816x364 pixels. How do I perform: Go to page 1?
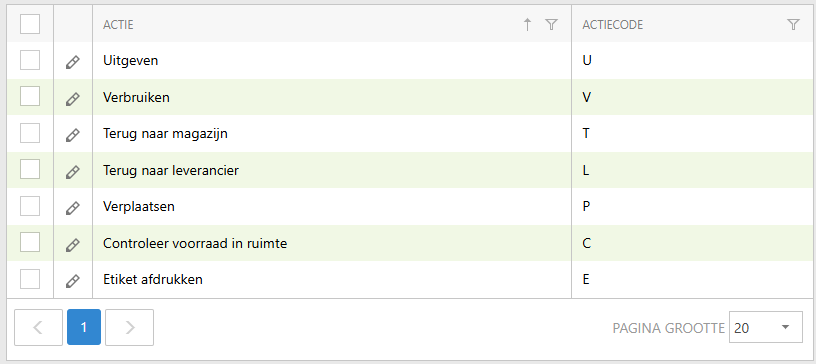[x=84, y=327]
